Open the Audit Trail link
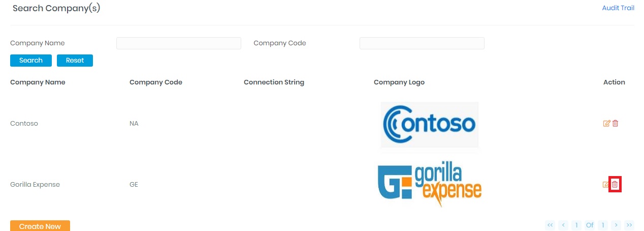644x231 pixels. [x=618, y=8]
